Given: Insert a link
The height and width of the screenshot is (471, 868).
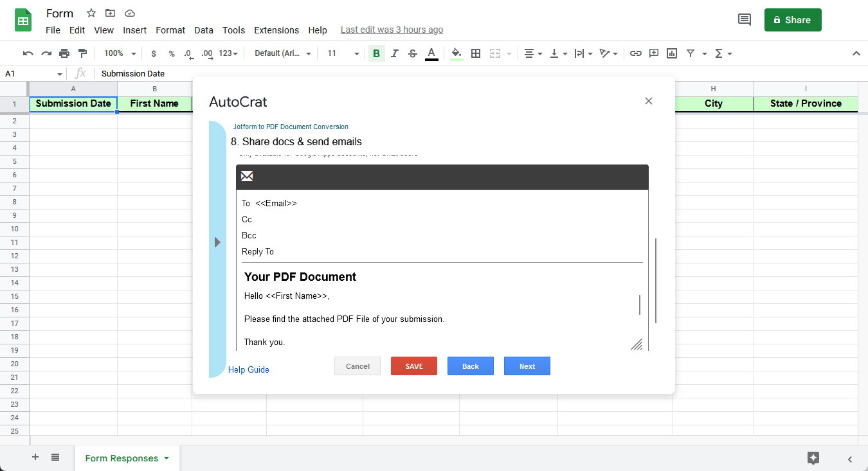Looking at the screenshot, I should pos(636,53).
